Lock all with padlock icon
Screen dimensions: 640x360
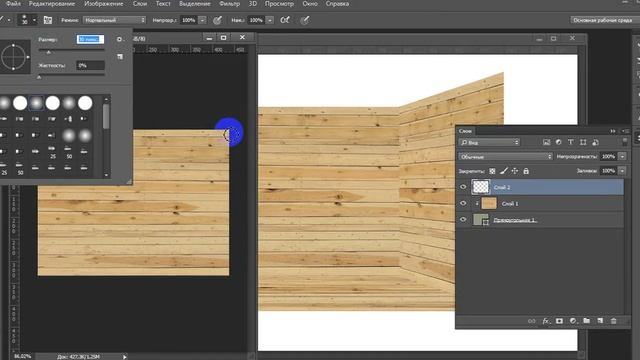pos(526,171)
